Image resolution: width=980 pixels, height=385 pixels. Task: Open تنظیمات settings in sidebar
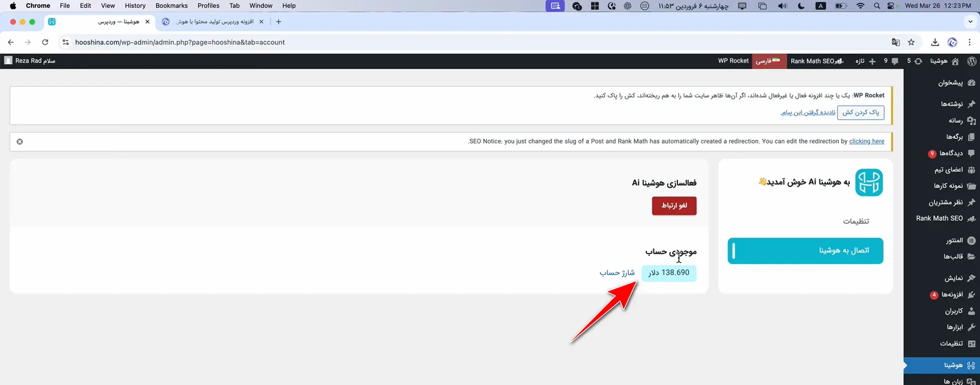coord(958,344)
